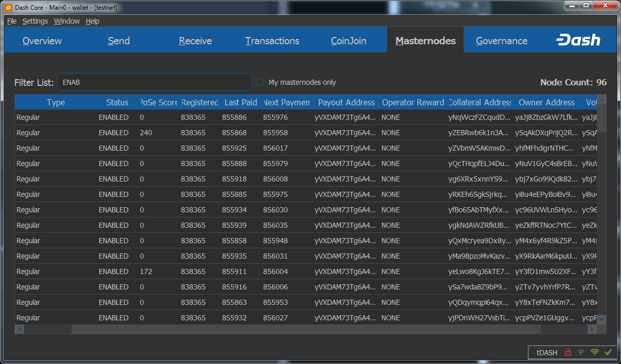Select collateral address starting yNqWczFZCqudD

click(x=480, y=117)
